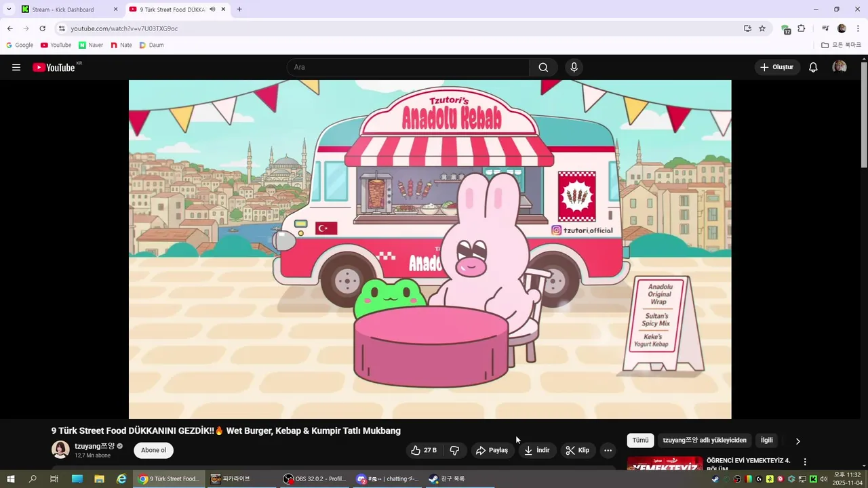
Task: Go back in Chrome
Action: pyautogui.click(x=9, y=28)
